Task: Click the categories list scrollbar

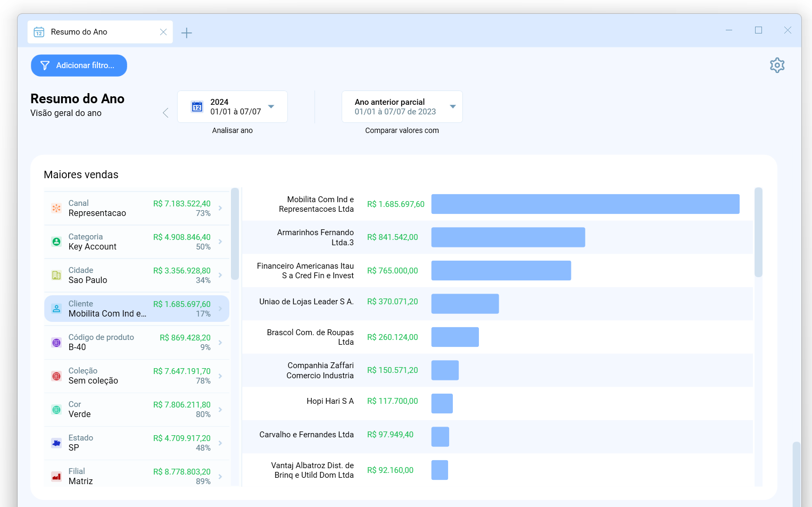Action: (x=235, y=234)
